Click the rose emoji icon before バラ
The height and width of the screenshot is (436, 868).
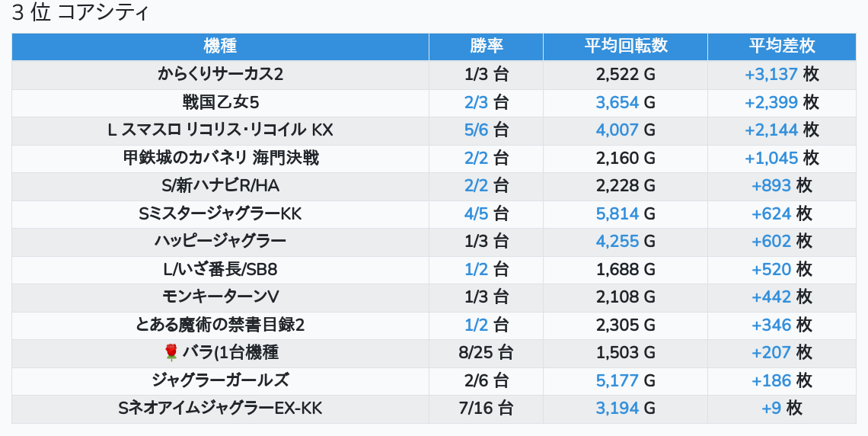point(171,352)
